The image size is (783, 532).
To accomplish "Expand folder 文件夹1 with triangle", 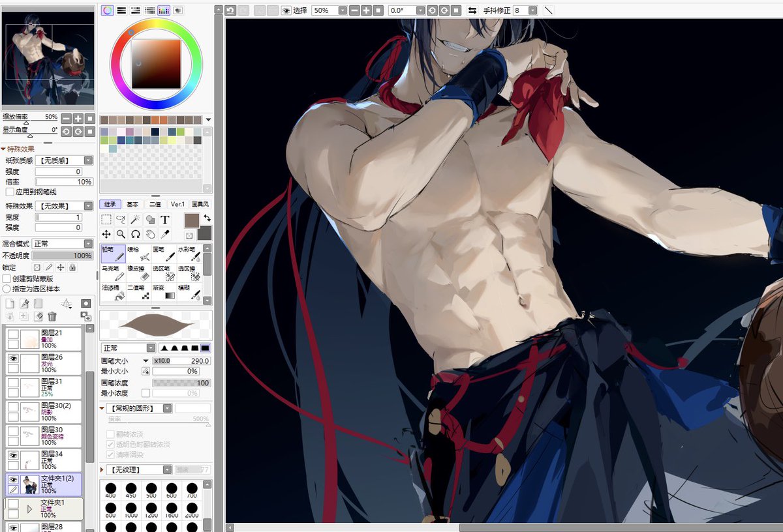I will point(29,509).
